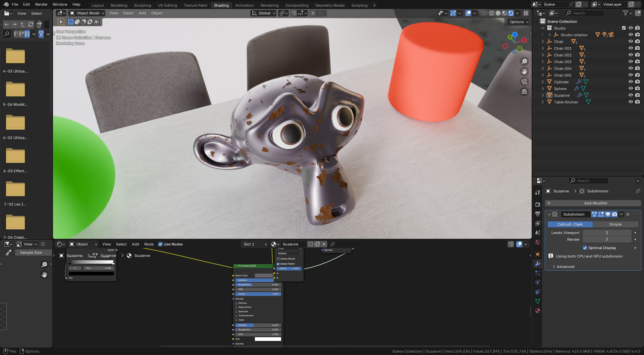644x355 pixels.
Task: Toggle subdivision modifier render visibility
Action: coord(614,214)
